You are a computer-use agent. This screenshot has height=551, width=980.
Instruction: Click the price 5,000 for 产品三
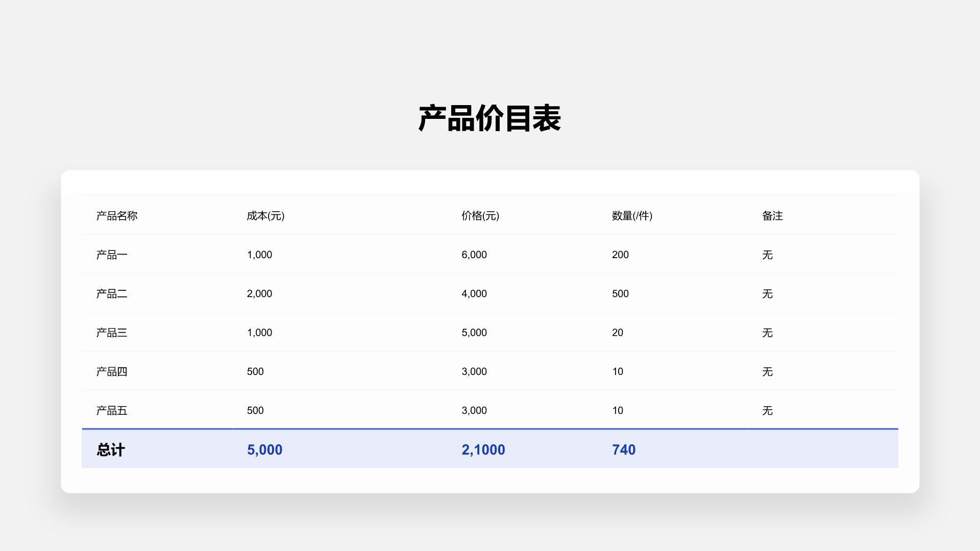point(474,332)
